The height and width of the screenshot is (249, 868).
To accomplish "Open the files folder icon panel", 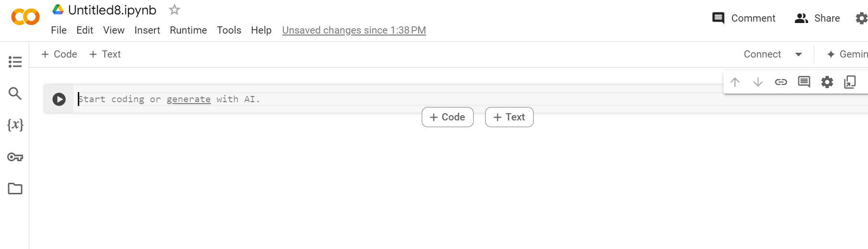I will pos(15,189).
